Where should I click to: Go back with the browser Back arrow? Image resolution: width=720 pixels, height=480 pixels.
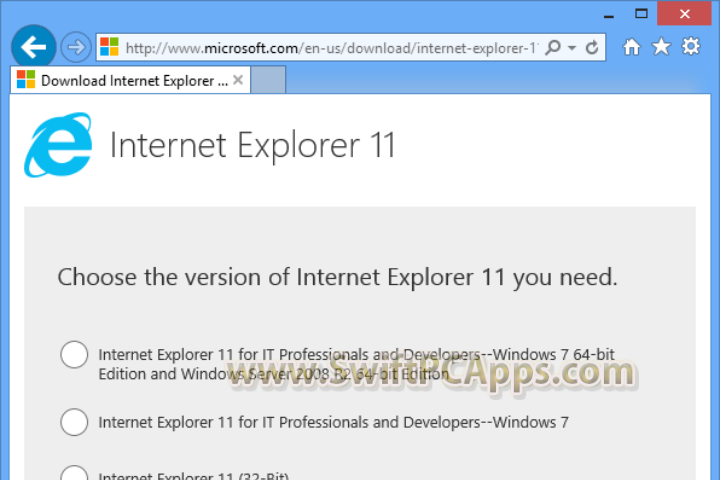(x=34, y=47)
